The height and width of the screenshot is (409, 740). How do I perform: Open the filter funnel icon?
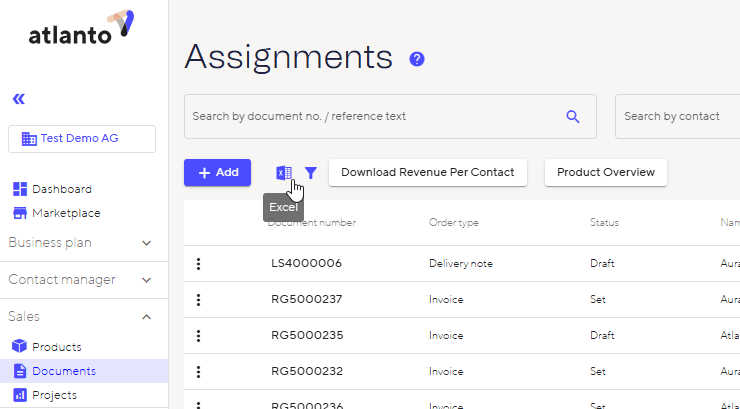point(311,173)
